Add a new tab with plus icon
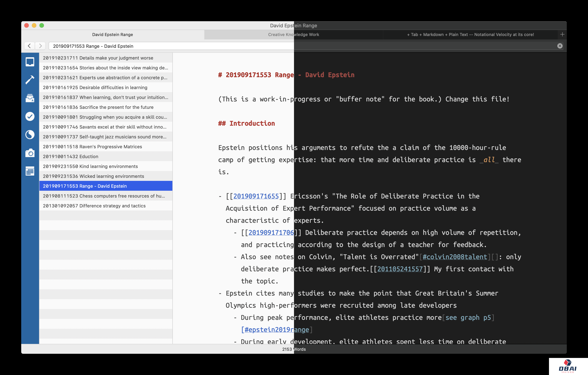Image resolution: width=588 pixels, height=375 pixels. [x=562, y=35]
